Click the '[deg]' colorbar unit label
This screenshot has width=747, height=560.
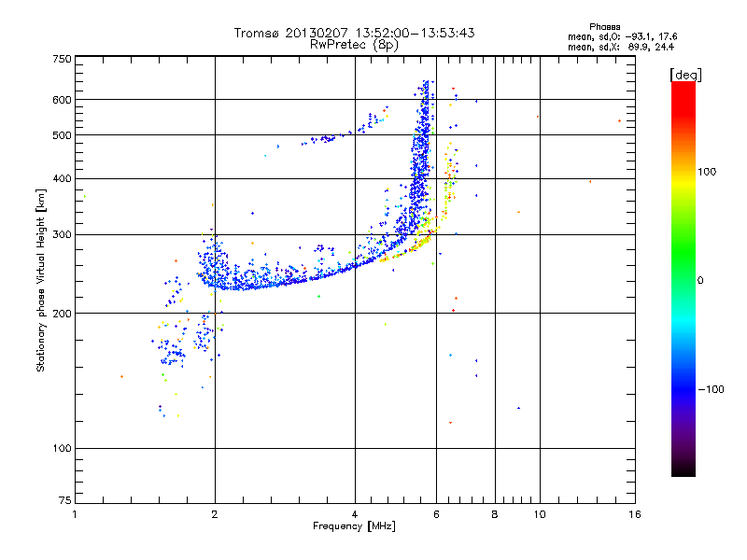[685, 75]
